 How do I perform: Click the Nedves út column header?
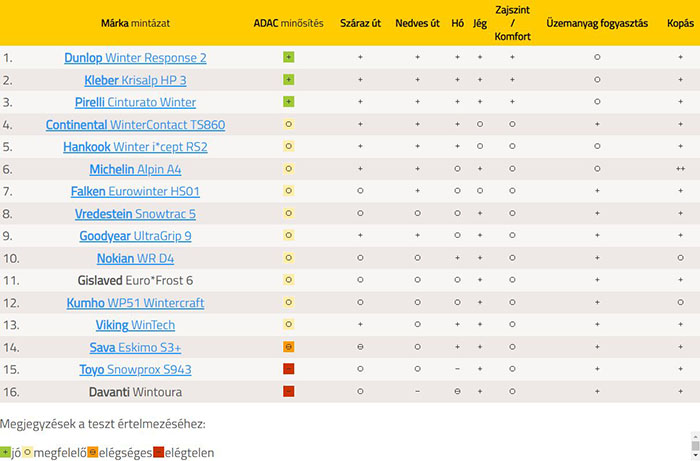(x=417, y=23)
